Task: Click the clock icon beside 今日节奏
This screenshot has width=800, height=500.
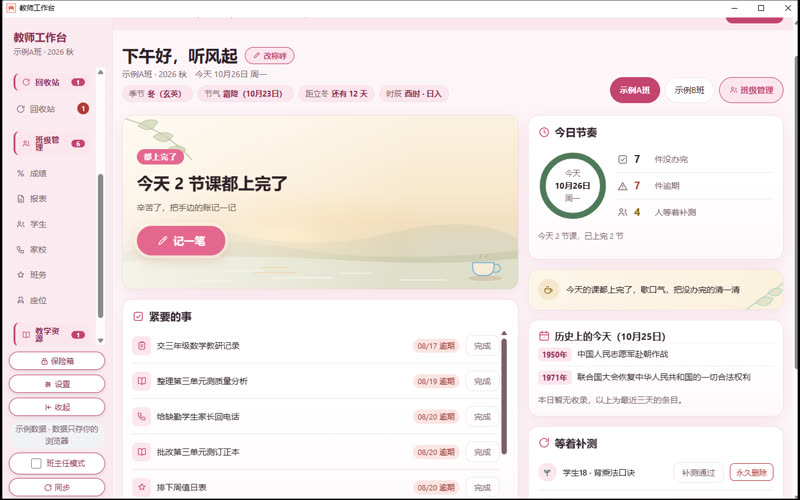Action: (544, 132)
